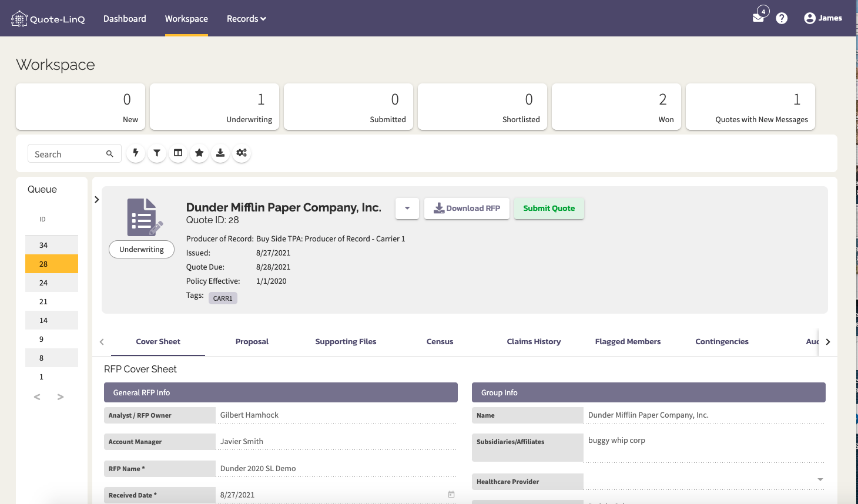
Task: Select queue row ID 28
Action: [x=52, y=264]
